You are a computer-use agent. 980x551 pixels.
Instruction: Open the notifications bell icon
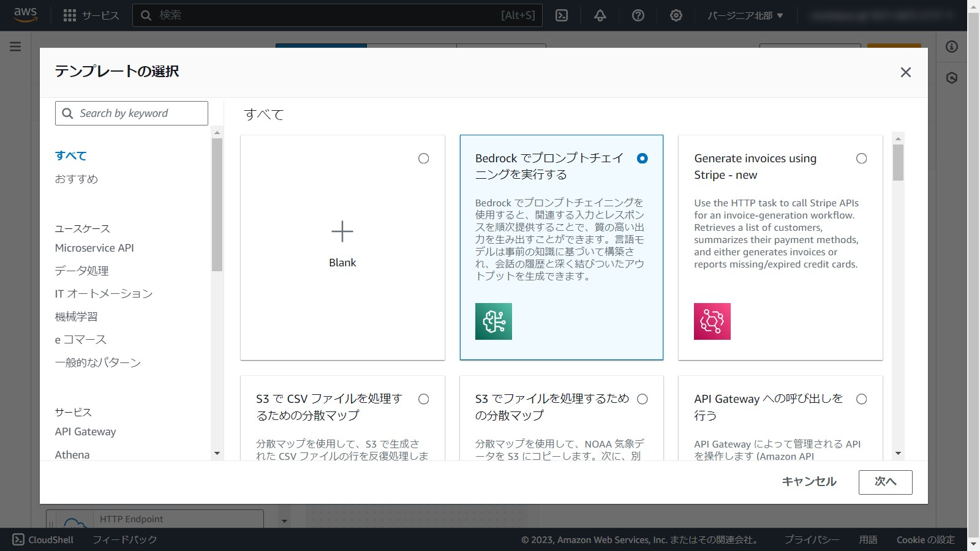600,15
